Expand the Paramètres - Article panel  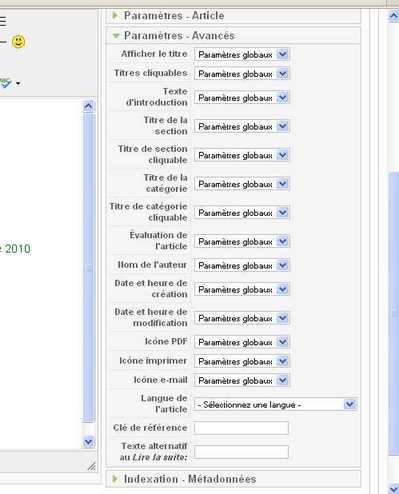click(233, 16)
